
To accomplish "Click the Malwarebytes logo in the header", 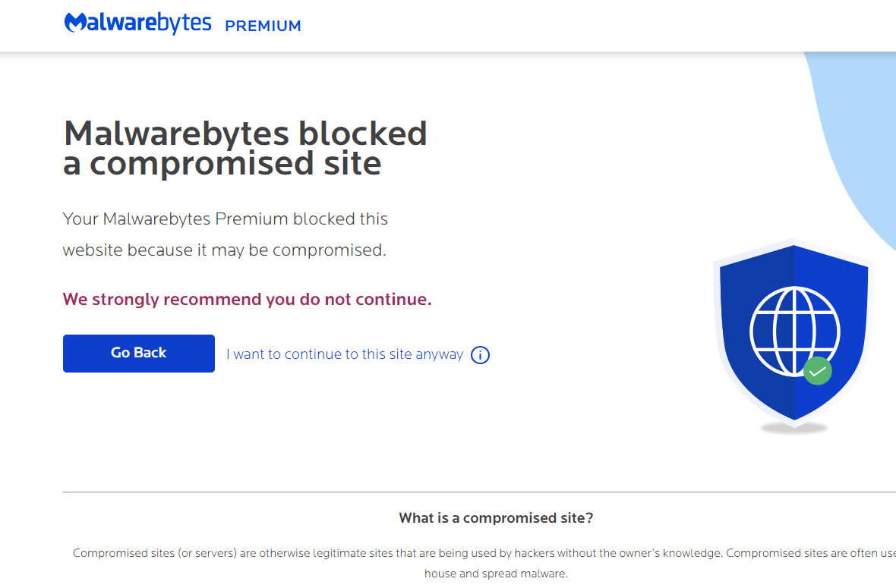I will 137,23.
